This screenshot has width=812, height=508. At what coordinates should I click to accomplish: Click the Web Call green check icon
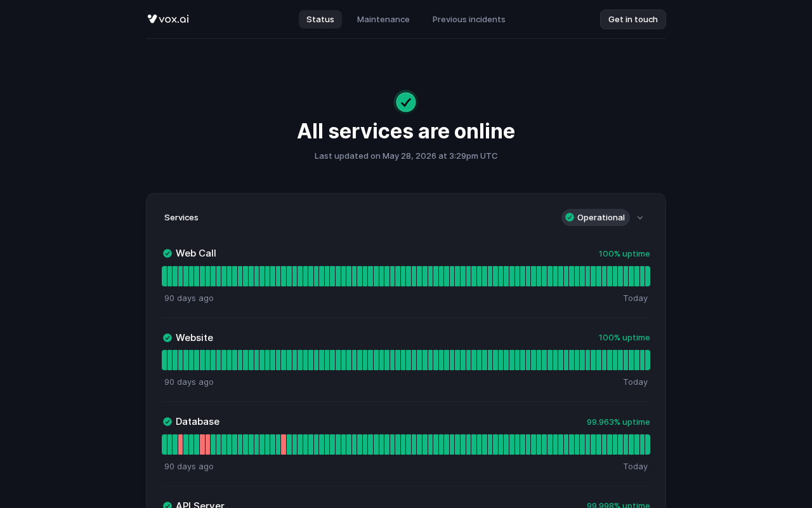coord(167,253)
